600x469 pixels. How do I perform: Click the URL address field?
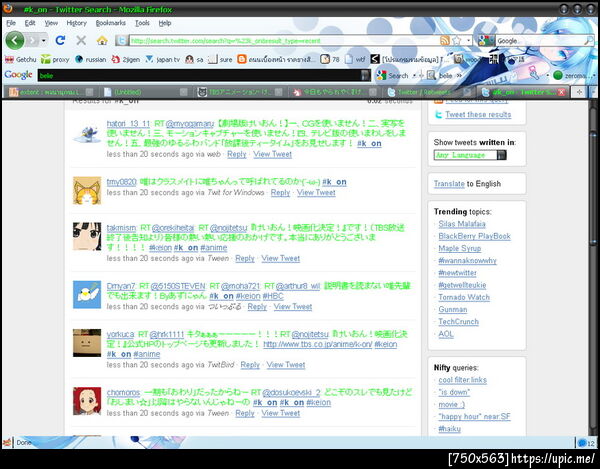click(284, 41)
